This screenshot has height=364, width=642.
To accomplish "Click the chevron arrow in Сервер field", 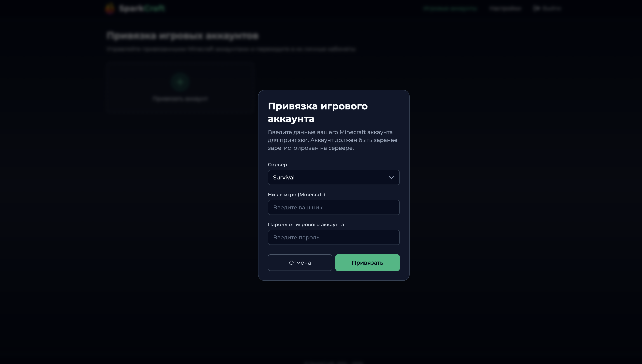I will point(391,178).
